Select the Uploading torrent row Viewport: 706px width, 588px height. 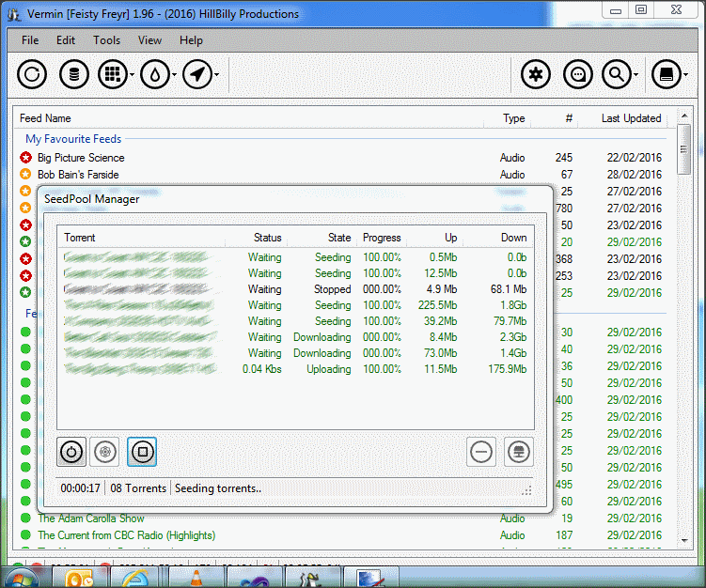pyautogui.click(x=295, y=369)
